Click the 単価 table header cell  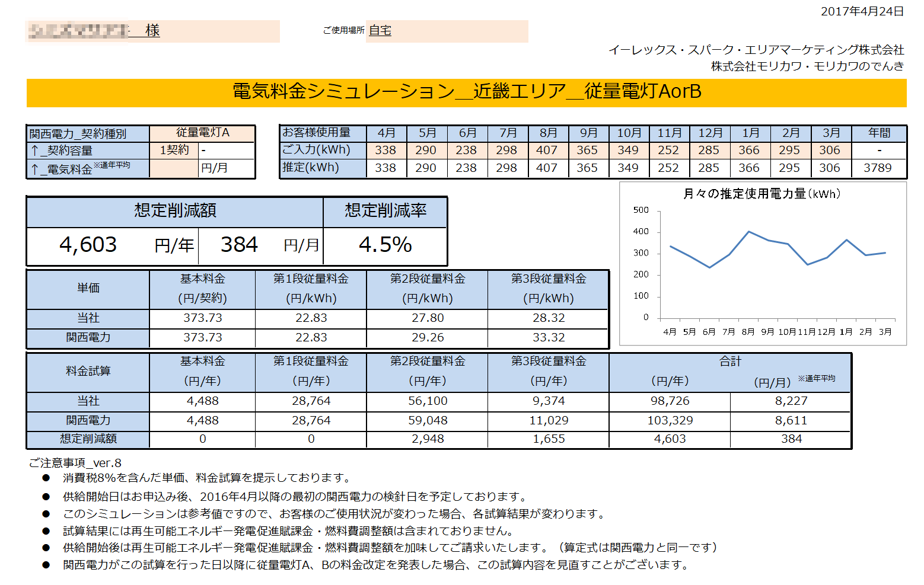point(88,289)
